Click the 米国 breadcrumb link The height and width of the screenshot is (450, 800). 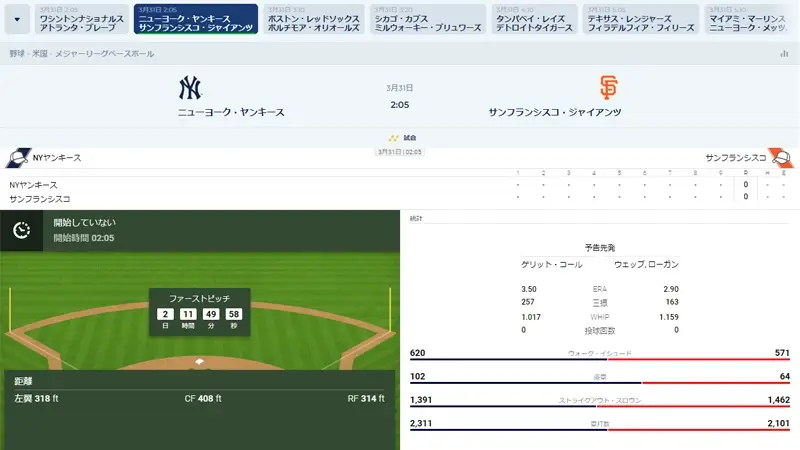(x=40, y=54)
